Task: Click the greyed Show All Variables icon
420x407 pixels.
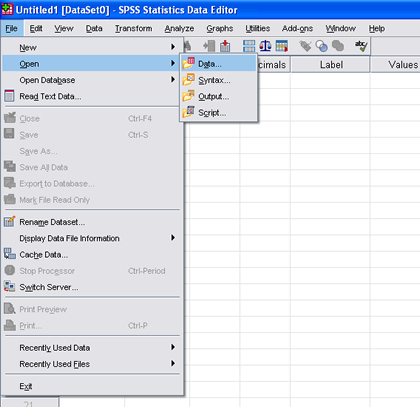Action: 338,46
